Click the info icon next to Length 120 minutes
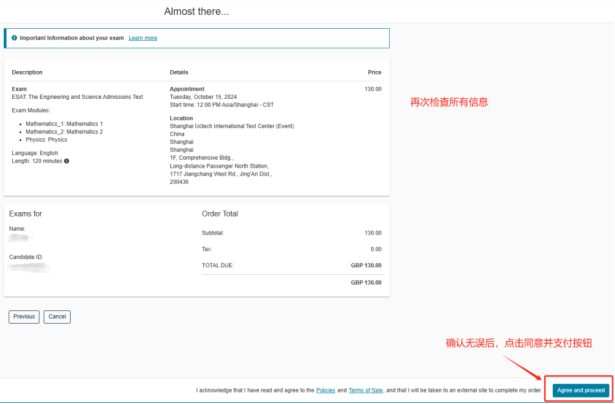 click(x=67, y=161)
